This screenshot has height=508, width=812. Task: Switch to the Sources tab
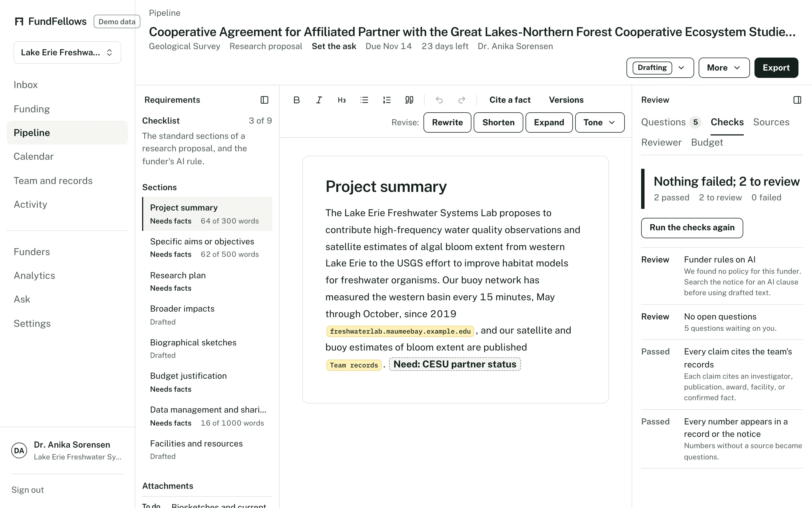(x=771, y=122)
